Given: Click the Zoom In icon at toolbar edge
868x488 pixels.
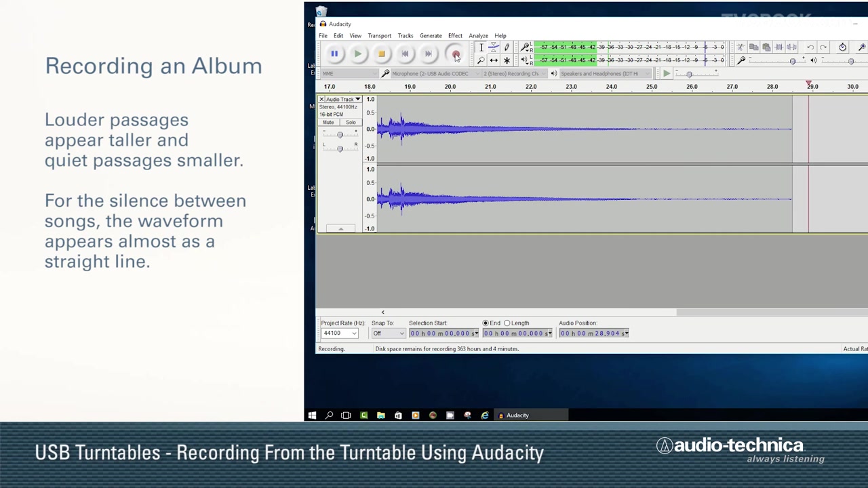Looking at the screenshot, I should 862,47.
